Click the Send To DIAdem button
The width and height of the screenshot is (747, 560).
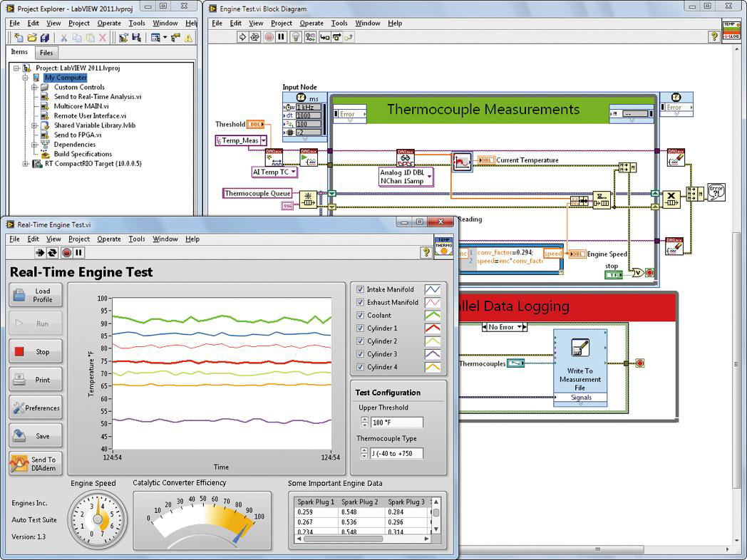36,464
